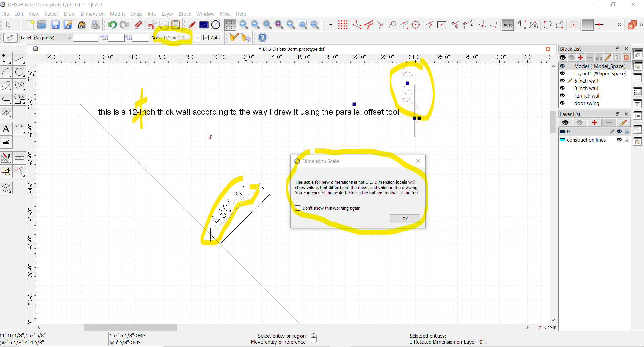
Task: Select the Line drawing tool
Action: (19, 59)
